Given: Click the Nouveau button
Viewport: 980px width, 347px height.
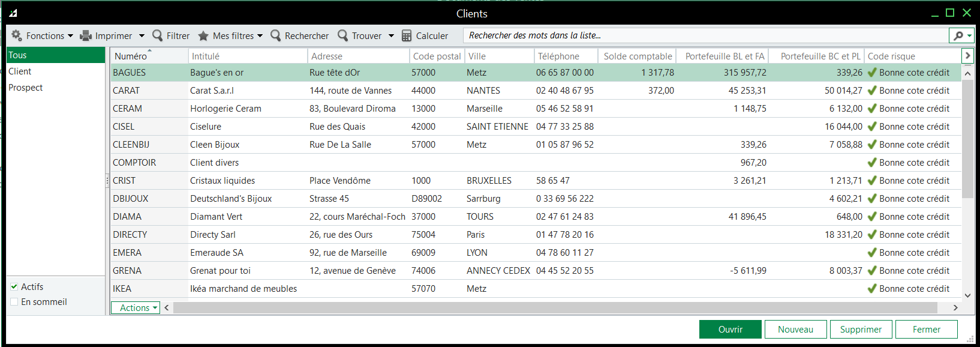Looking at the screenshot, I should click(796, 330).
